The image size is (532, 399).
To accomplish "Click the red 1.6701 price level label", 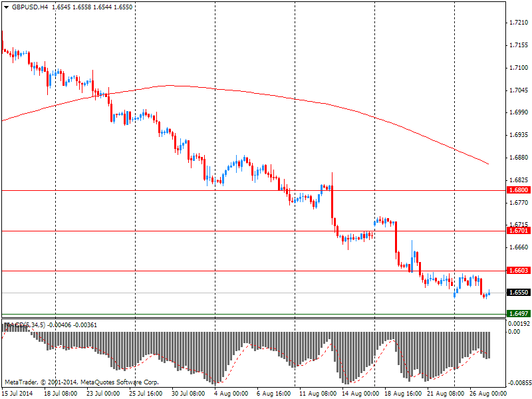I will (x=519, y=231).
